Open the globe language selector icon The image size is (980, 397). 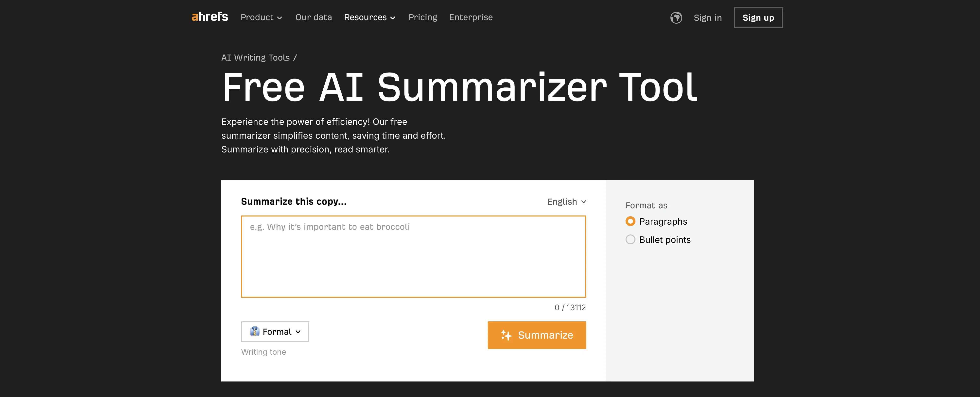(x=676, y=17)
